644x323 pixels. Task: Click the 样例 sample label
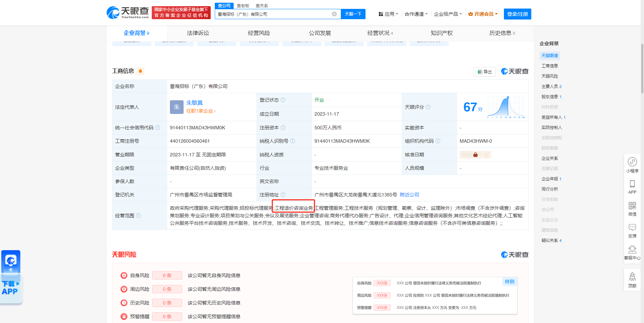pyautogui.click(x=509, y=282)
